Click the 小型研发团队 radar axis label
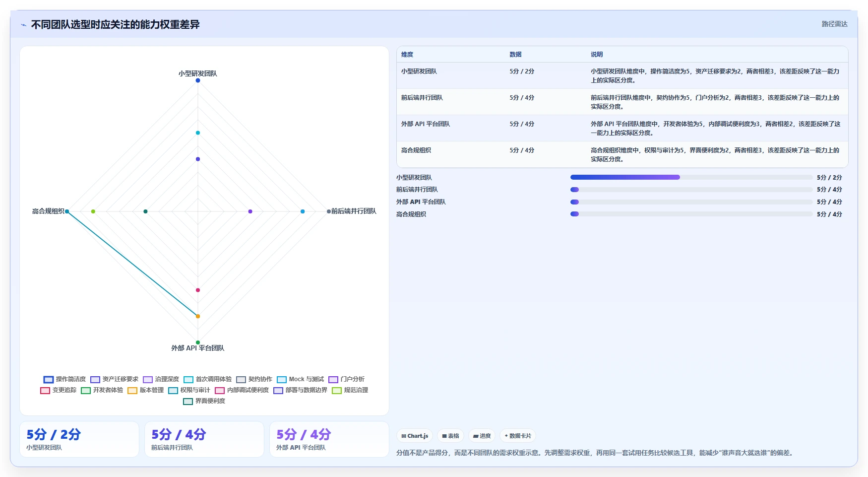 pyautogui.click(x=198, y=73)
